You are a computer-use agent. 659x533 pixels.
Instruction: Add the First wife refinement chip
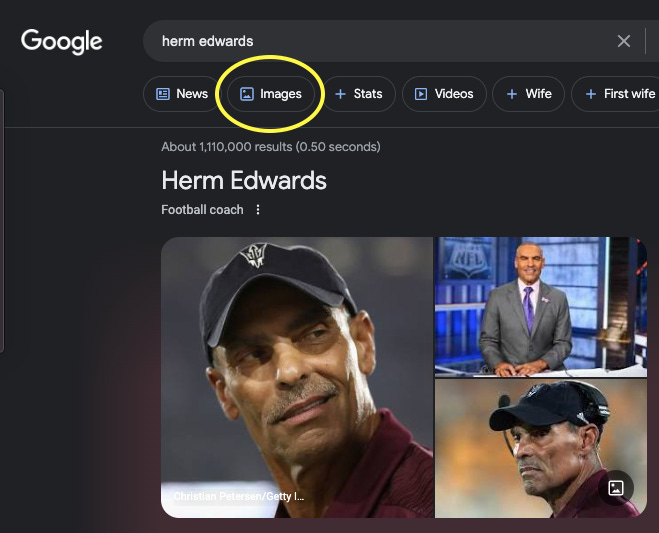615,94
